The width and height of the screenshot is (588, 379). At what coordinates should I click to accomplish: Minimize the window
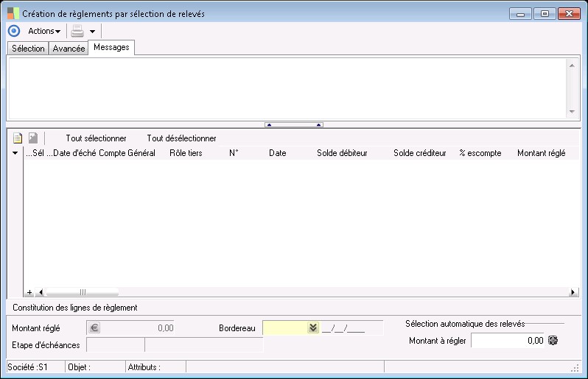[520, 14]
